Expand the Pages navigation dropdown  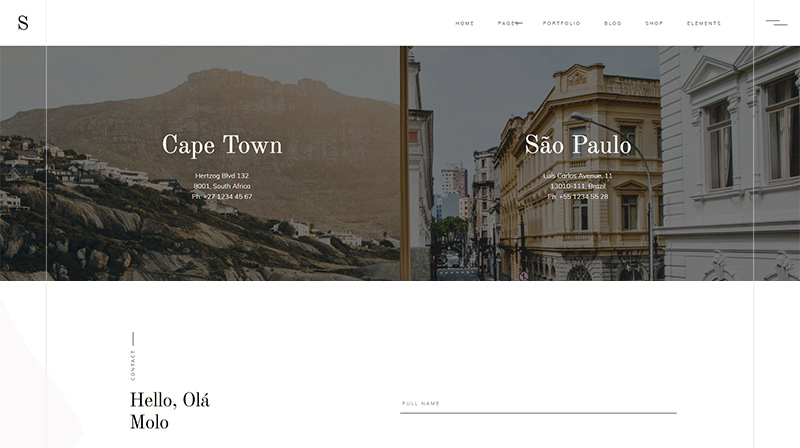pos(509,23)
